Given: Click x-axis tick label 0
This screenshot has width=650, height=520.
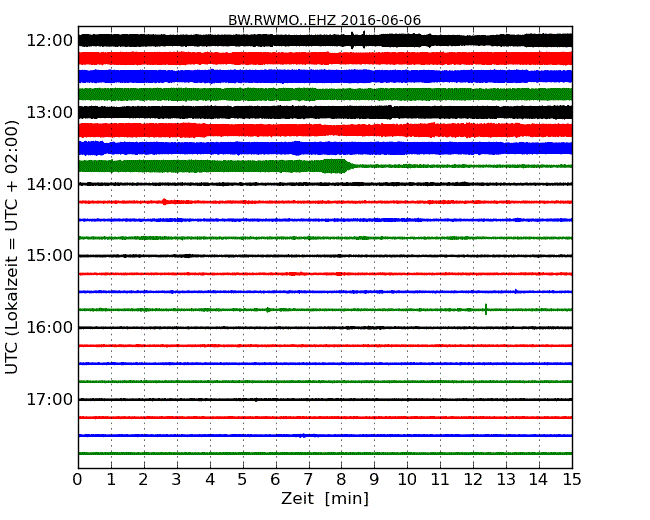Looking at the screenshot, I should [78, 480].
